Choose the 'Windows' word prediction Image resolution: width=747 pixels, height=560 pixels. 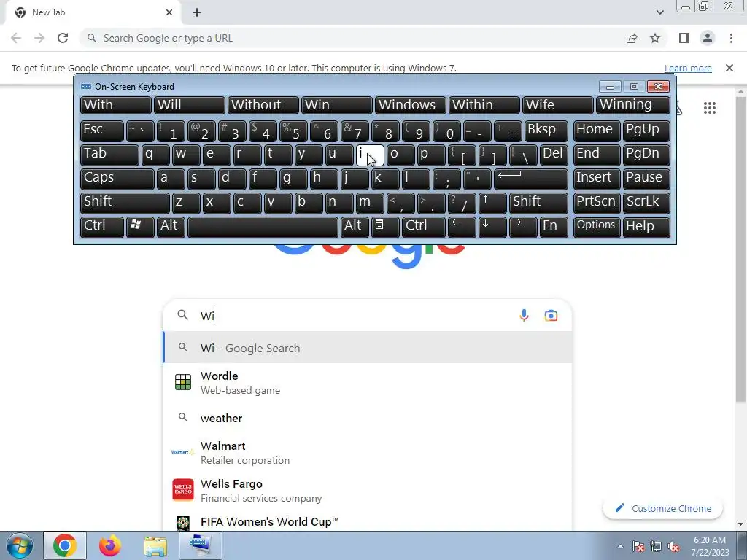click(x=410, y=105)
